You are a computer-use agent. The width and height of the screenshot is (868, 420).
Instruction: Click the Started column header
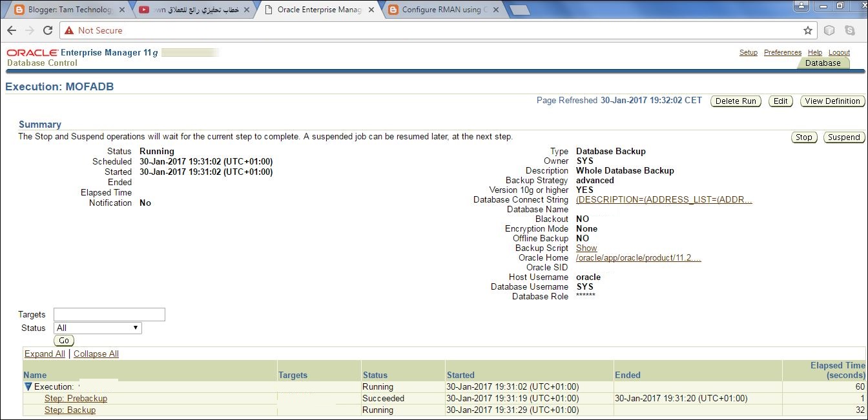pyautogui.click(x=460, y=375)
